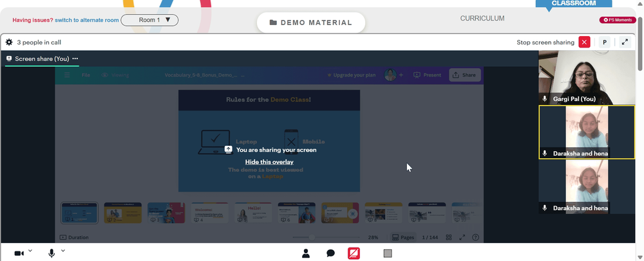
Task: Click the checkered pattern icon in bottom bar
Action: (387, 254)
